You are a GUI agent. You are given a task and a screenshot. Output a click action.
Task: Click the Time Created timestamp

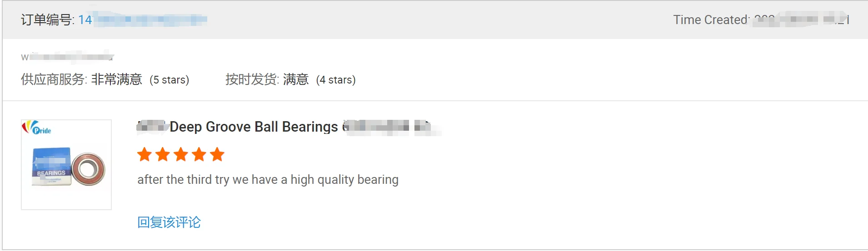(761, 20)
